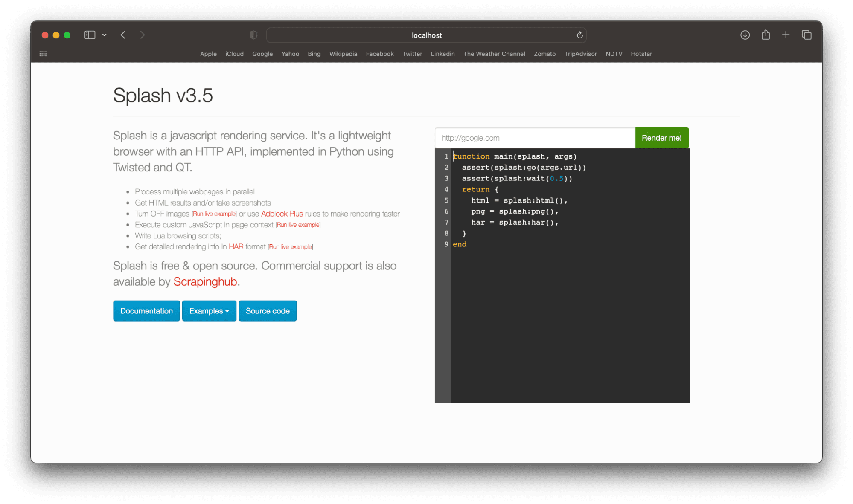853x504 pixels.
Task: Open the Apple bookmark
Action: click(208, 54)
